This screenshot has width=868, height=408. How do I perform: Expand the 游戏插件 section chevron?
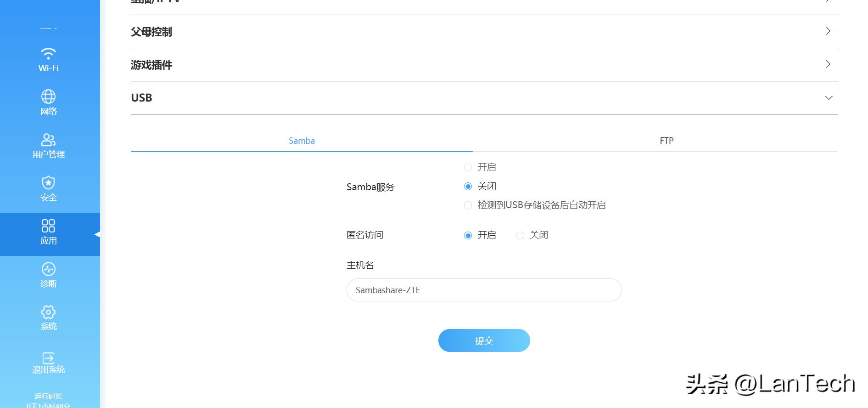(828, 64)
